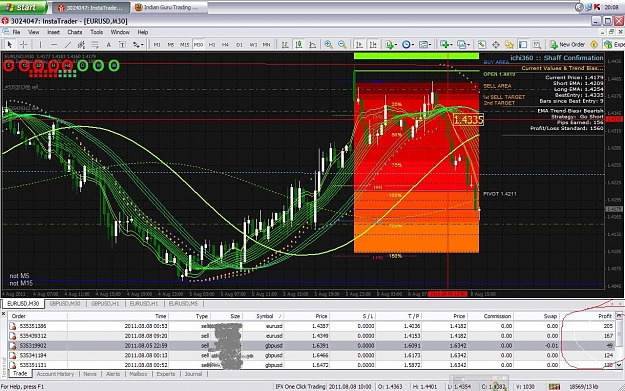
Task: Open the Tools menu
Action: pyautogui.click(x=96, y=32)
